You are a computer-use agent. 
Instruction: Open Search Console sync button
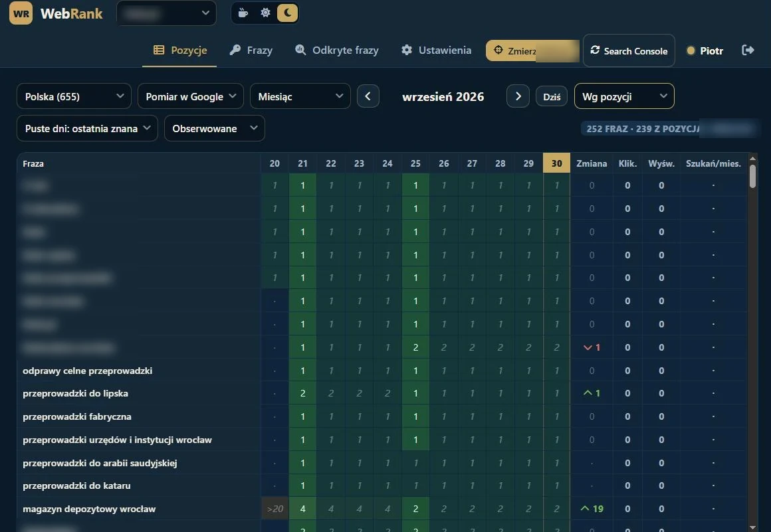(x=629, y=50)
